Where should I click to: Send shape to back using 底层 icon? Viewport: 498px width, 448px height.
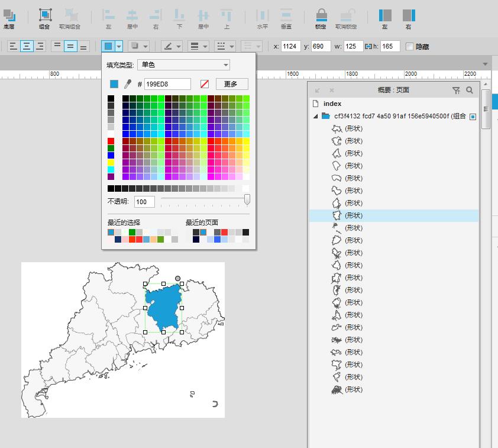pyautogui.click(x=9, y=14)
